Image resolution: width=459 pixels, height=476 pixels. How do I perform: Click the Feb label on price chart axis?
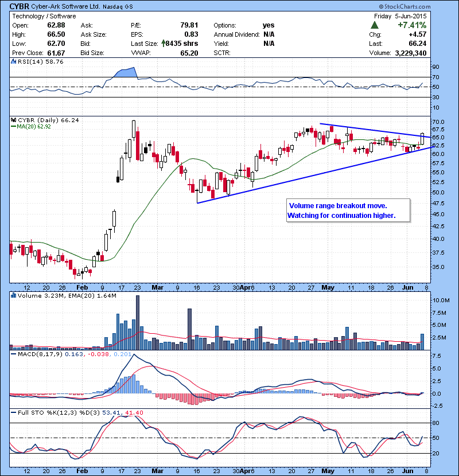click(x=82, y=287)
